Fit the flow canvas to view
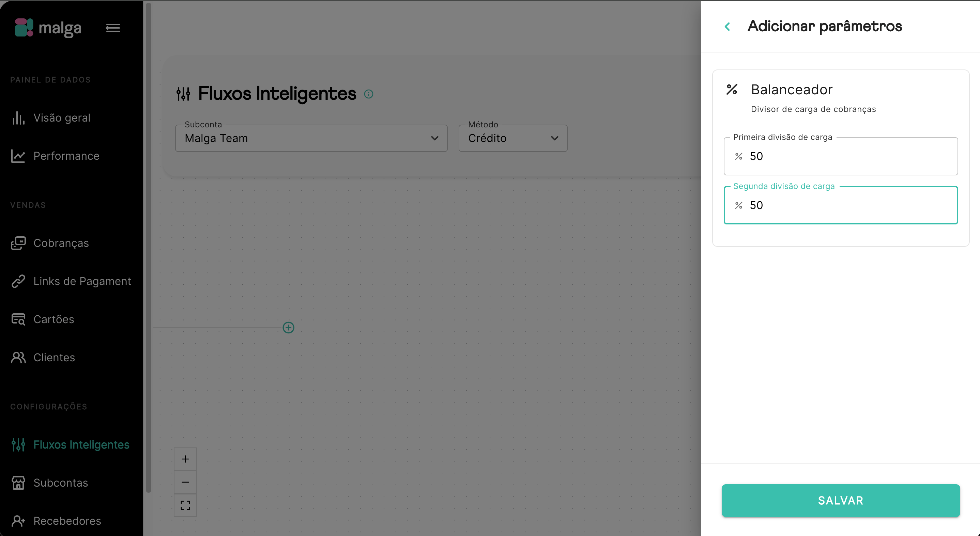 click(185, 505)
